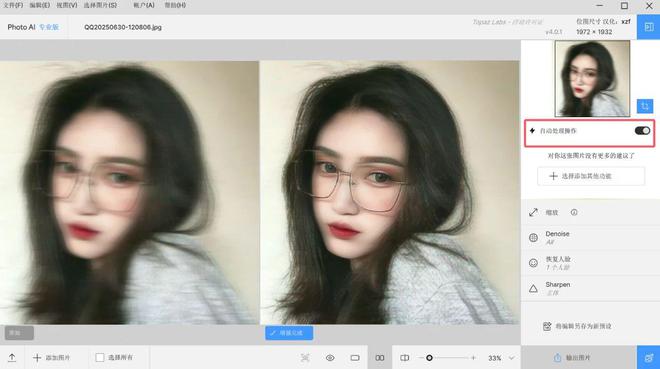Open the 帮助(H) menu
Viewport: 660px width, 369px height.
[175, 5]
